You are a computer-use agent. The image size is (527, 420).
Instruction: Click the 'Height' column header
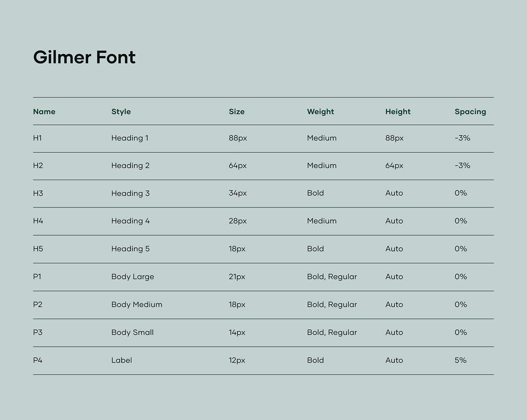(398, 111)
